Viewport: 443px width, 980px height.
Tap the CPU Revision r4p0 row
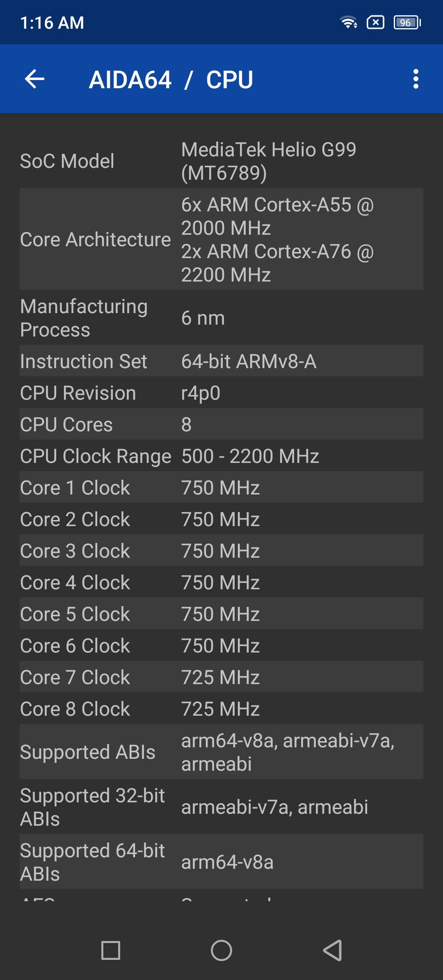click(221, 393)
